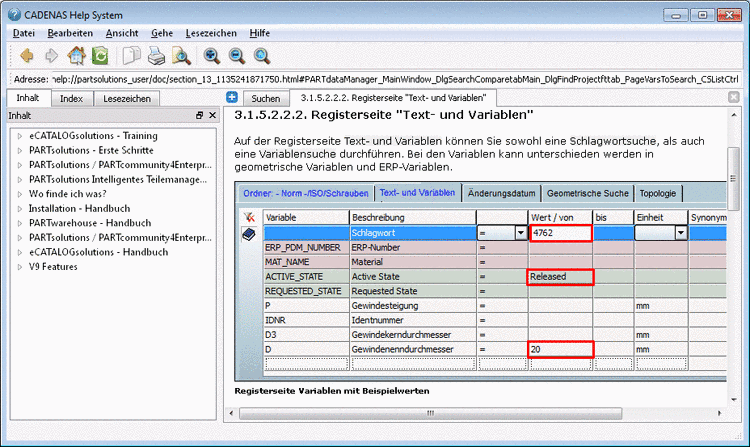The height and width of the screenshot is (447, 750).
Task: Click the ACTIVE_STATE value Released
Action: tap(560, 277)
